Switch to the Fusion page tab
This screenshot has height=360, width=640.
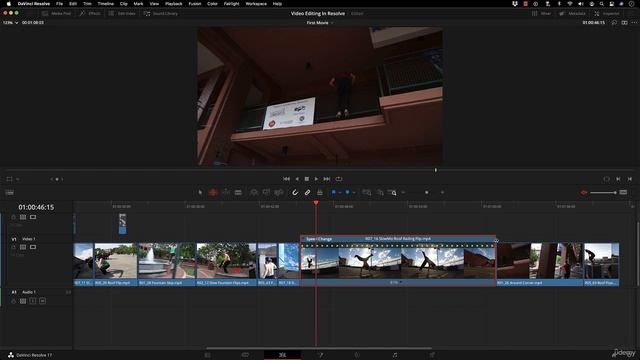click(x=320, y=355)
